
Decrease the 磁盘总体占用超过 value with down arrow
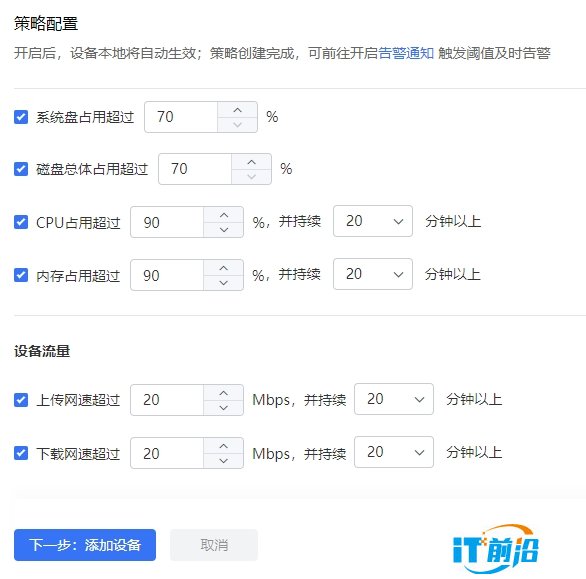click(252, 176)
